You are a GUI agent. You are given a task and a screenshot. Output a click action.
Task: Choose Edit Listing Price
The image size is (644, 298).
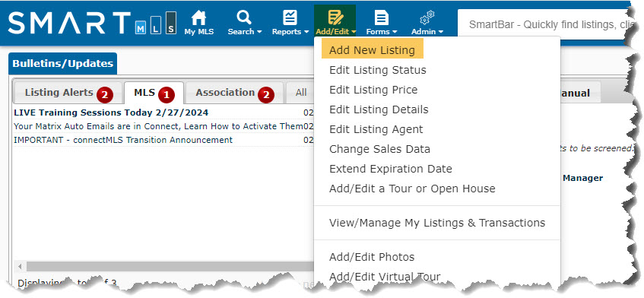click(x=373, y=90)
